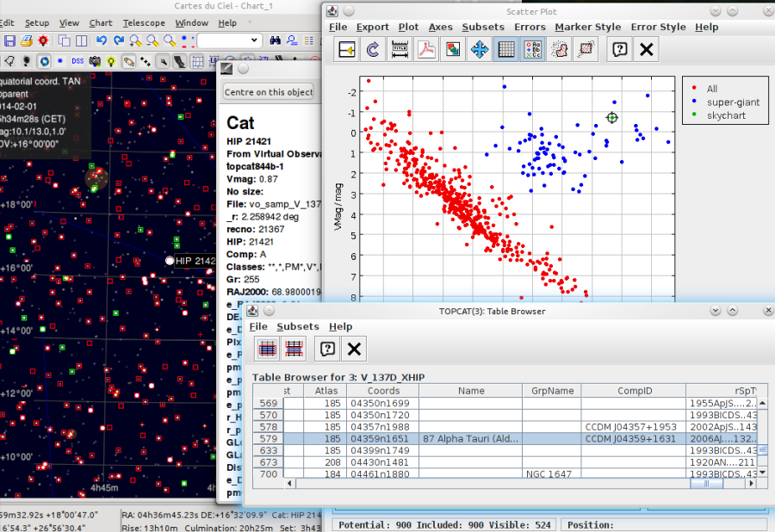Click the Atlas column header
Screen dimensions: 775x532
tap(326, 391)
